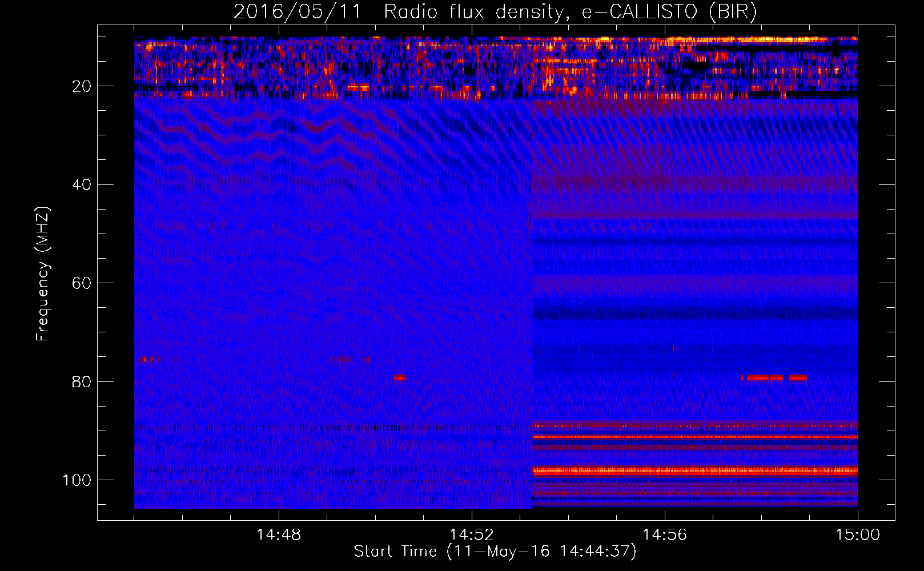Click the 60 frequency tick label
The height and width of the screenshot is (571, 924).
point(82,283)
